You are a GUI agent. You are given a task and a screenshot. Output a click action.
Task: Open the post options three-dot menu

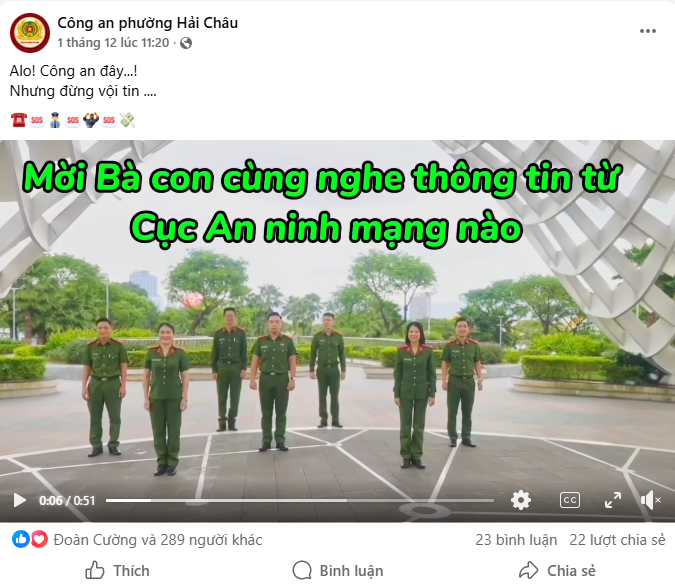pyautogui.click(x=647, y=31)
